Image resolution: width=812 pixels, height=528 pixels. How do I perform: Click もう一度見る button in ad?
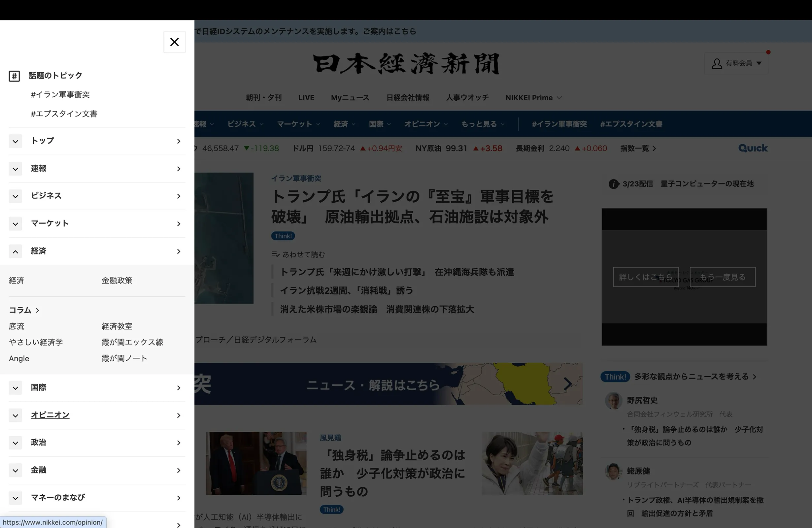point(723,277)
